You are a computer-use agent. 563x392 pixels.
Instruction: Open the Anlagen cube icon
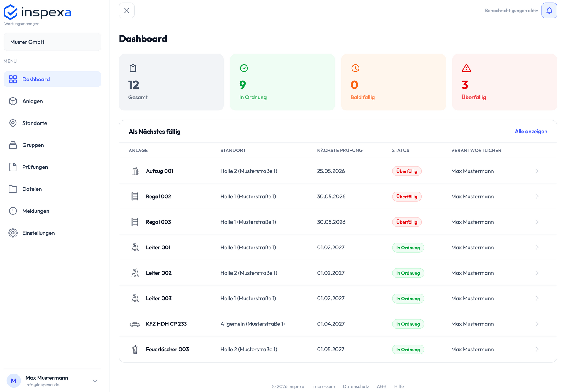(13, 101)
